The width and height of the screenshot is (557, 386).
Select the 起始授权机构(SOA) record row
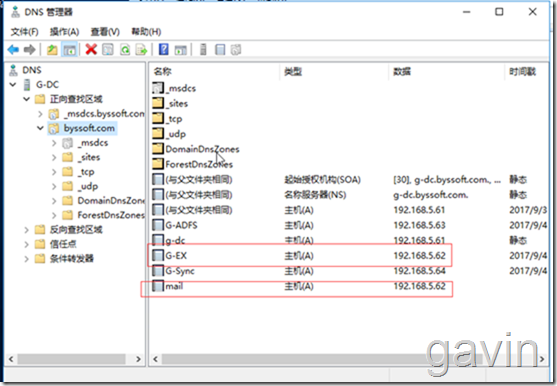pyautogui.click(x=348, y=180)
